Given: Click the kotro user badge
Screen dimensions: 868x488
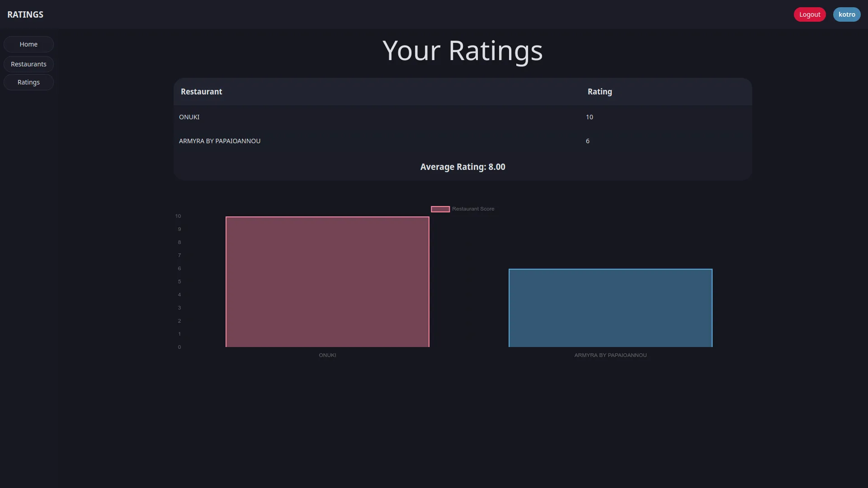Looking at the screenshot, I should [846, 14].
